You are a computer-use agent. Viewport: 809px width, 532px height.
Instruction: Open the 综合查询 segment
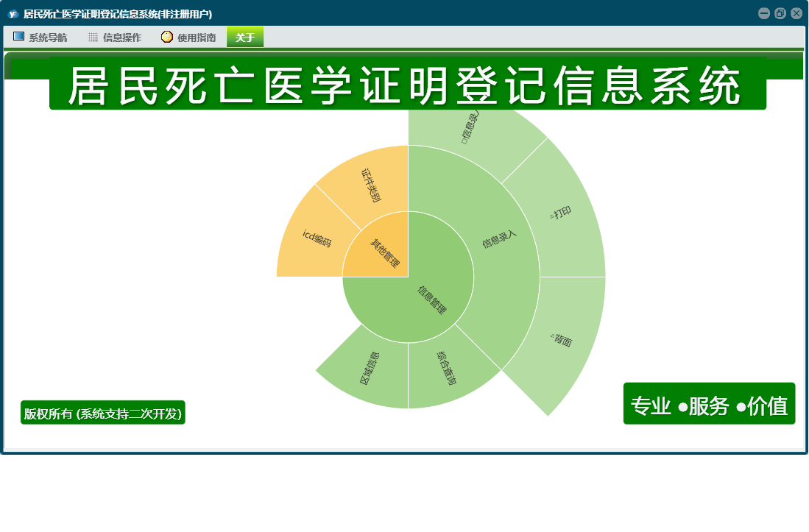coord(447,368)
